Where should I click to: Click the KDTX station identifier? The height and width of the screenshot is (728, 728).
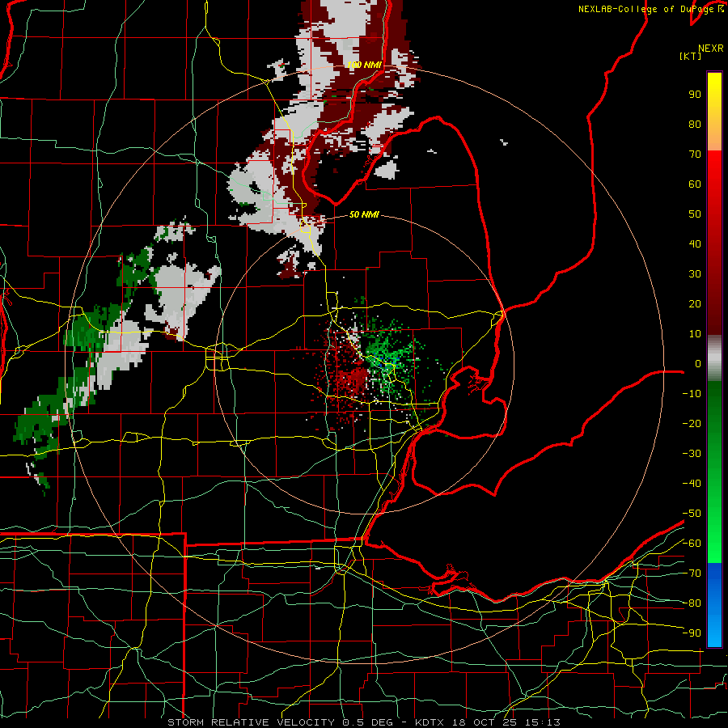[x=430, y=722]
